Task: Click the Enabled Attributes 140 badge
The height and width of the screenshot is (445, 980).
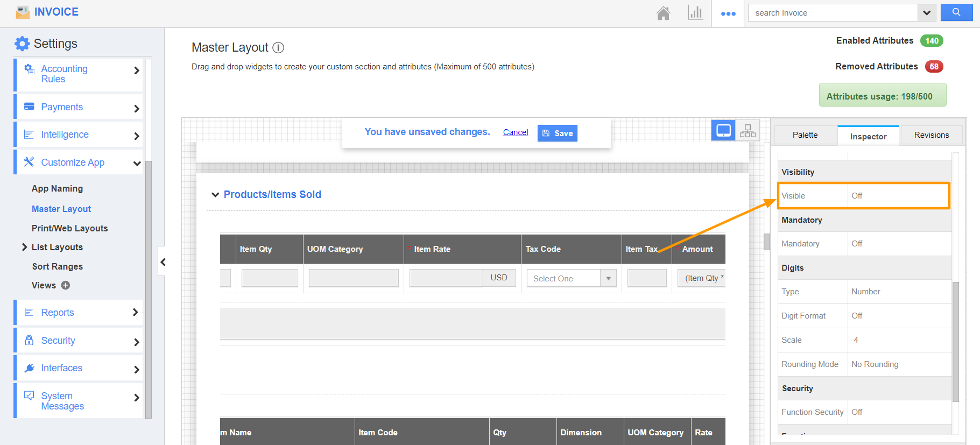Action: pos(932,41)
